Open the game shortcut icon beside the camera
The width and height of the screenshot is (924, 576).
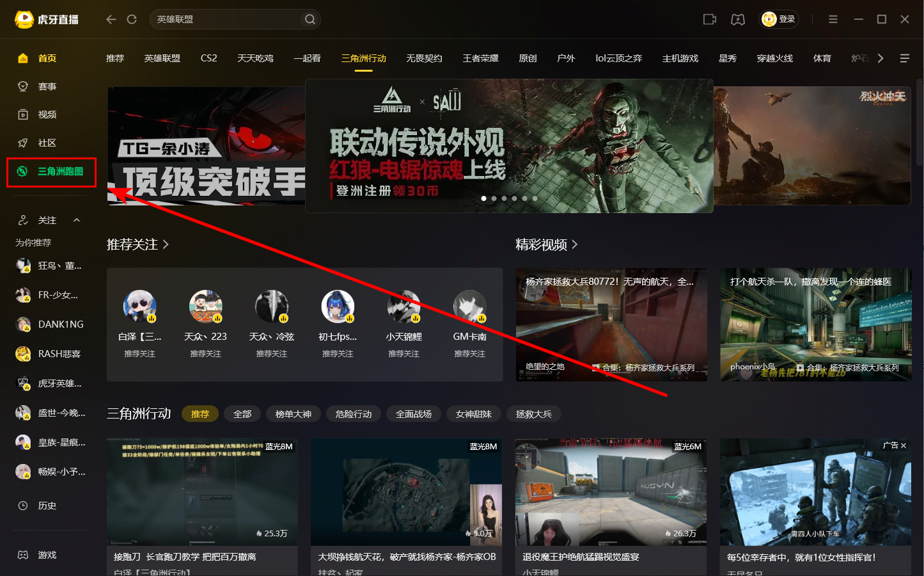[738, 19]
